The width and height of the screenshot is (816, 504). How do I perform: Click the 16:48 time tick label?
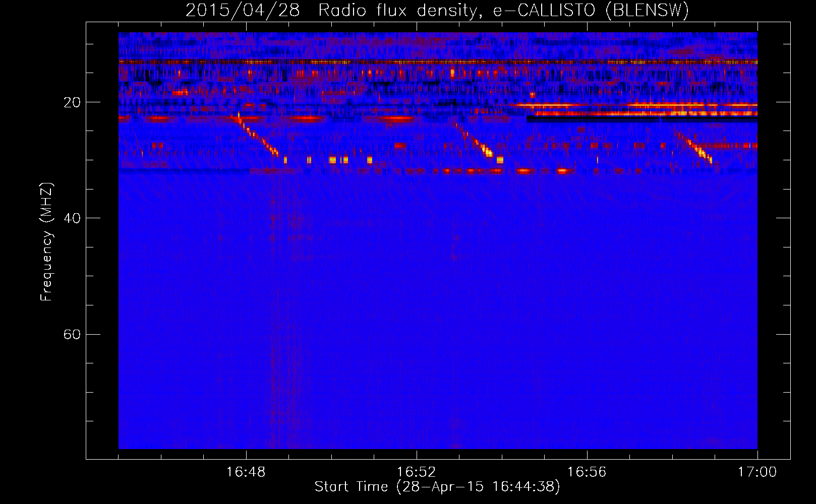pos(246,472)
